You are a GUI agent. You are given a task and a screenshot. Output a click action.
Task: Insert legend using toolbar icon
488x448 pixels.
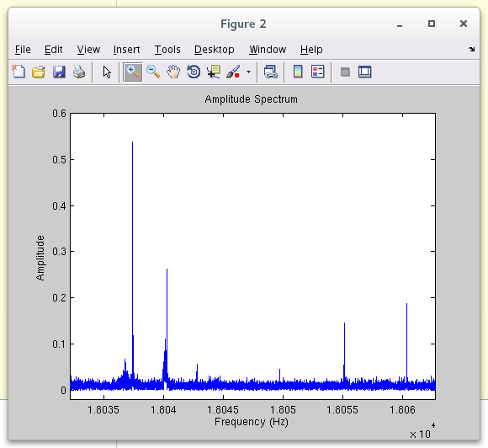pyautogui.click(x=318, y=72)
